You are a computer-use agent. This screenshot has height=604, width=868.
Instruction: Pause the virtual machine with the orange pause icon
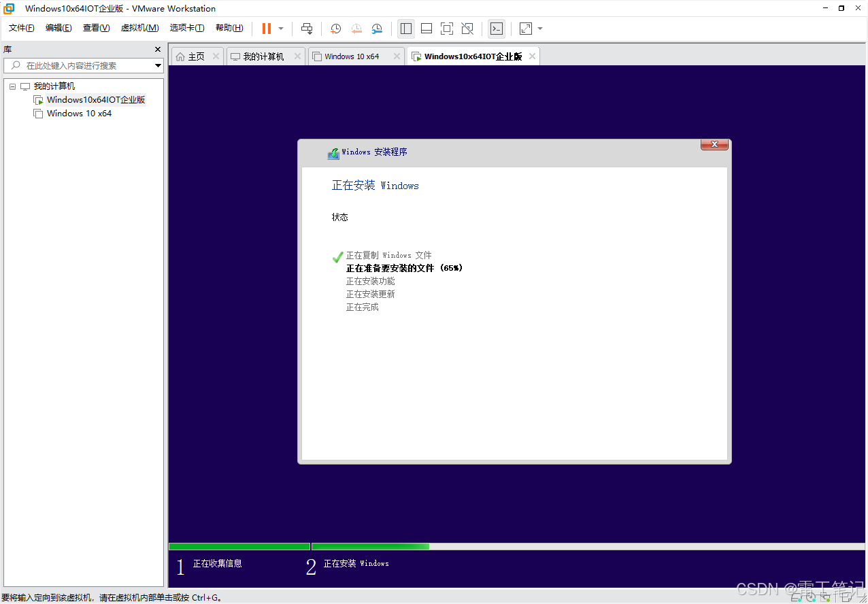(x=267, y=29)
